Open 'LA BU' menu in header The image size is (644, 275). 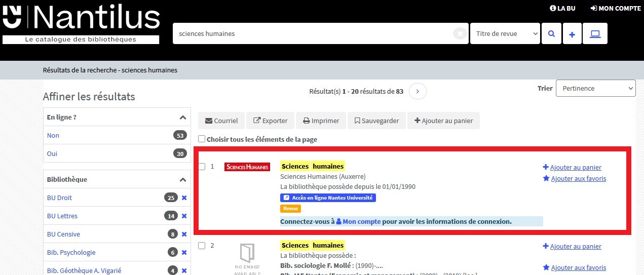[x=562, y=9]
